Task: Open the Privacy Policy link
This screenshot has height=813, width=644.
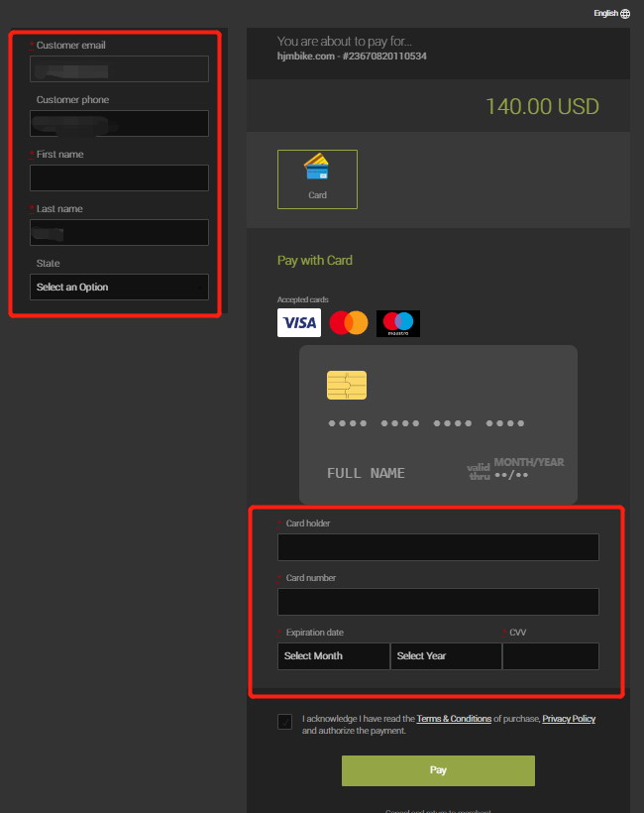Action: click(569, 719)
